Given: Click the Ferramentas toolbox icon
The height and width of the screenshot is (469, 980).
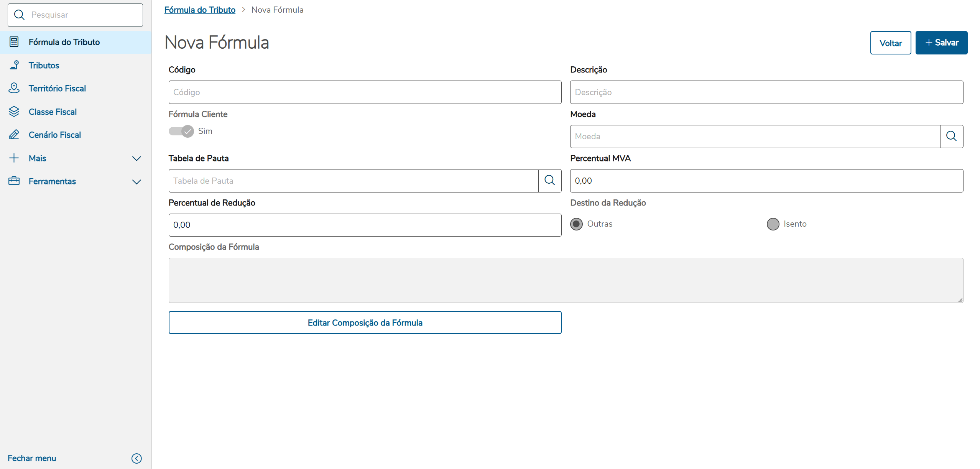Looking at the screenshot, I should pyautogui.click(x=14, y=181).
